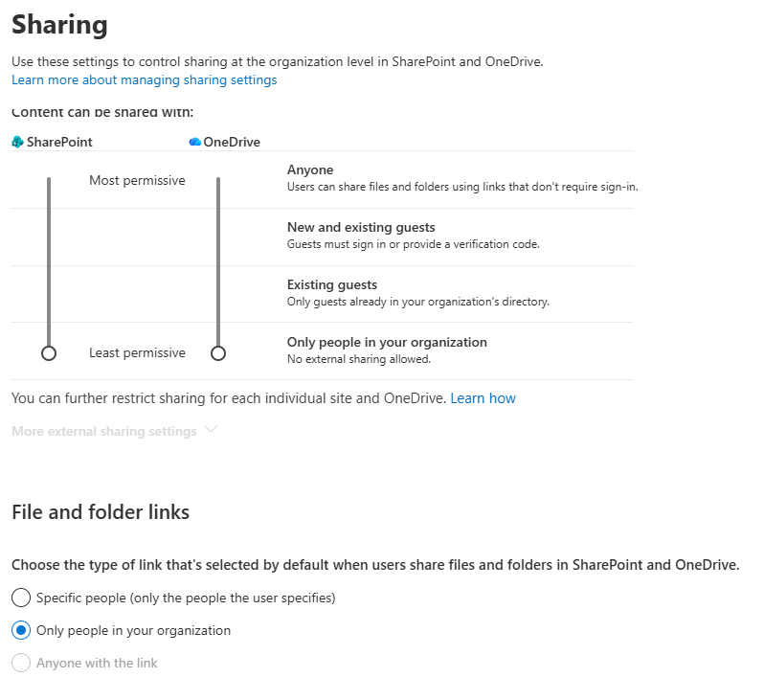Click the SharePoint logo icon

tap(17, 142)
